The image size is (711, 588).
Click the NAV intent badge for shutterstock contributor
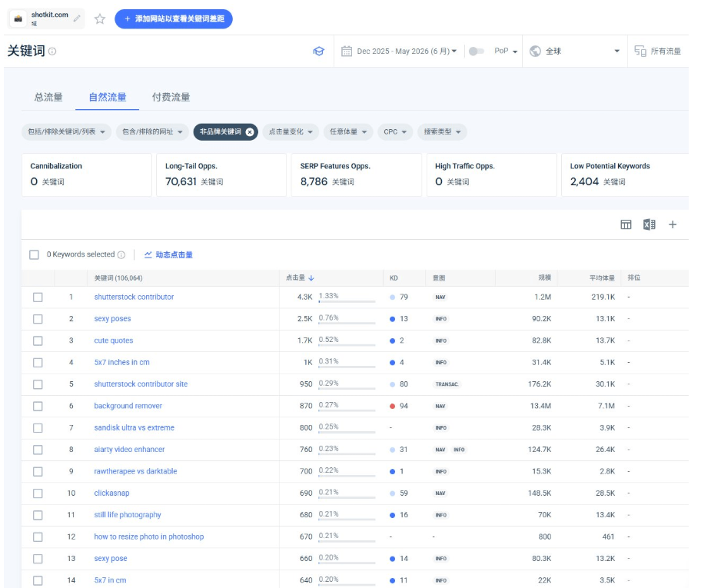[440, 297]
